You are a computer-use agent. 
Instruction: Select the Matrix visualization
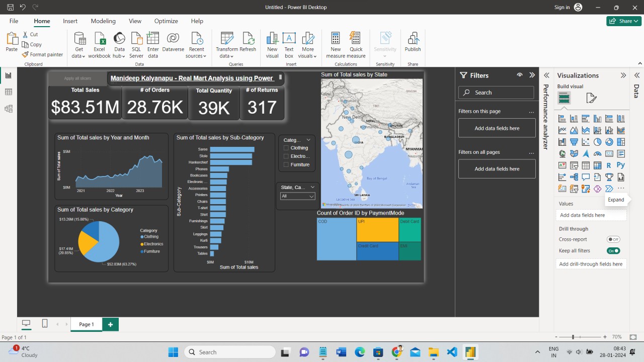click(597, 165)
